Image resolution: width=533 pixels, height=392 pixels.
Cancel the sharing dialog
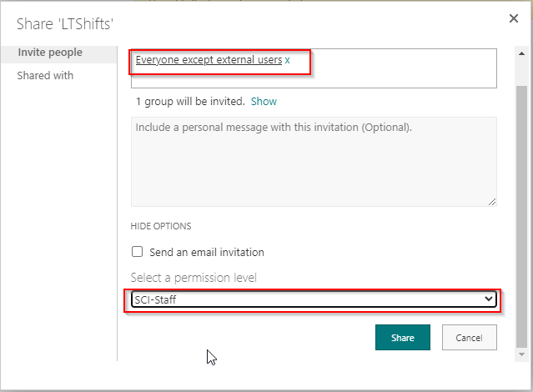click(469, 338)
